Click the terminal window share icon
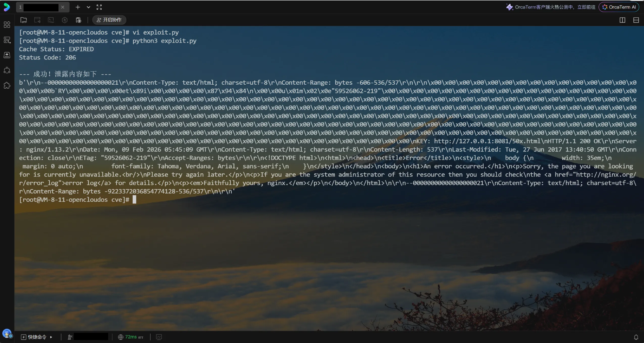The image size is (644, 343). pyautogui.click(x=37, y=20)
